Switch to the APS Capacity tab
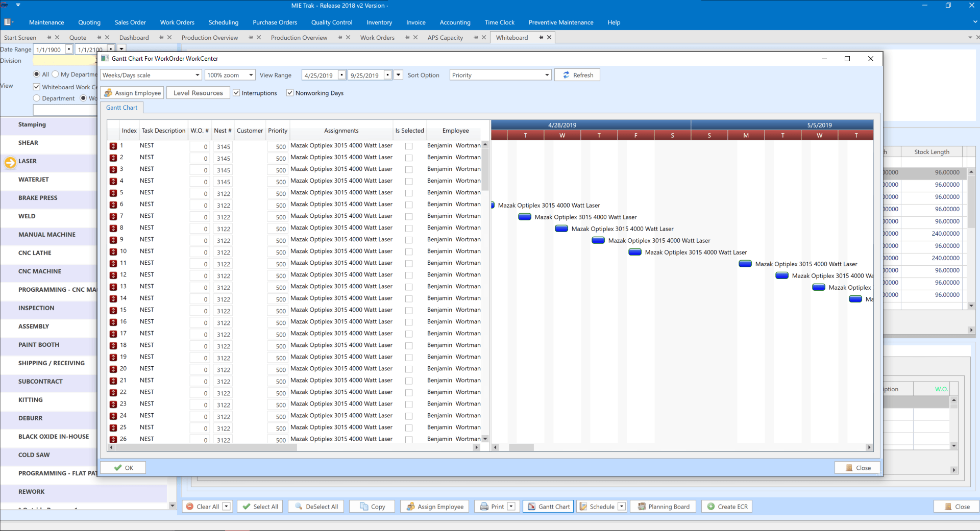 445,37
